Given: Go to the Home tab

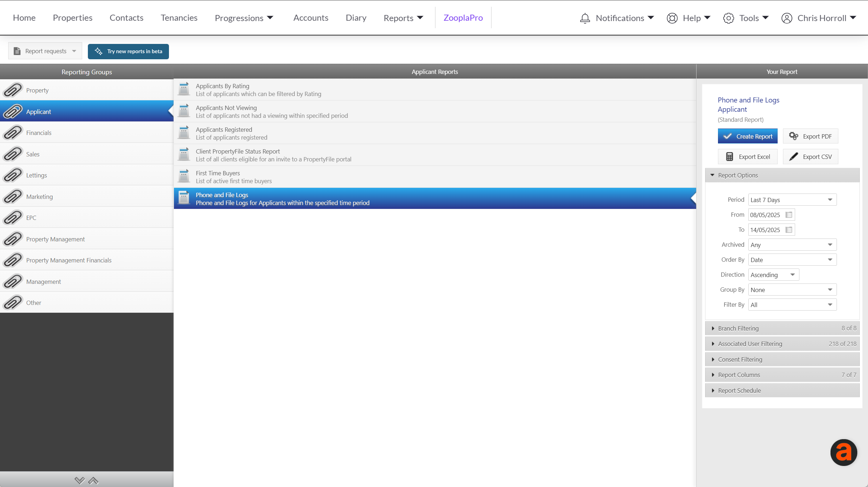Looking at the screenshot, I should [x=24, y=18].
